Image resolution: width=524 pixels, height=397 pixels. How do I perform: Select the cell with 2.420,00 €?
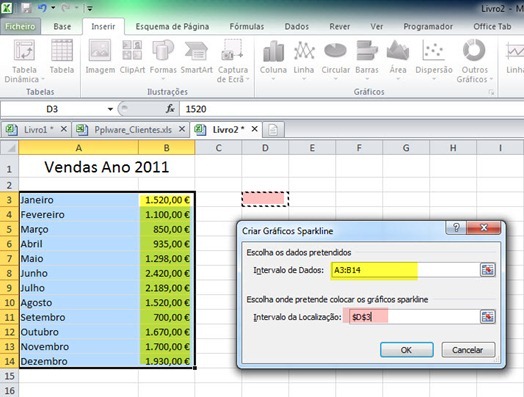coord(166,273)
